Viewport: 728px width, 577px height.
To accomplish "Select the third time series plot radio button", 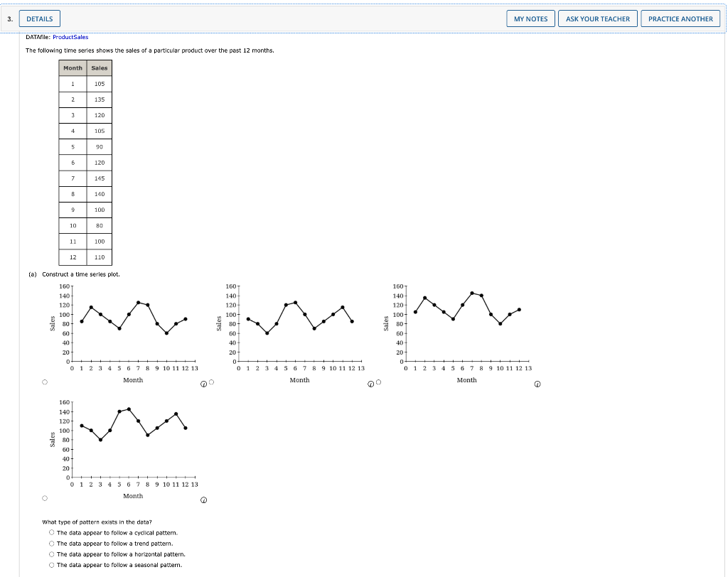I will click(x=378, y=382).
